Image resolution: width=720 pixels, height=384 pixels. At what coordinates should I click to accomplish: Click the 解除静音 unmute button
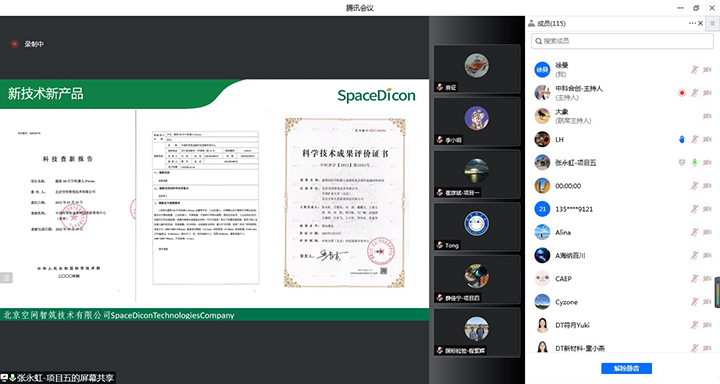[626, 368]
